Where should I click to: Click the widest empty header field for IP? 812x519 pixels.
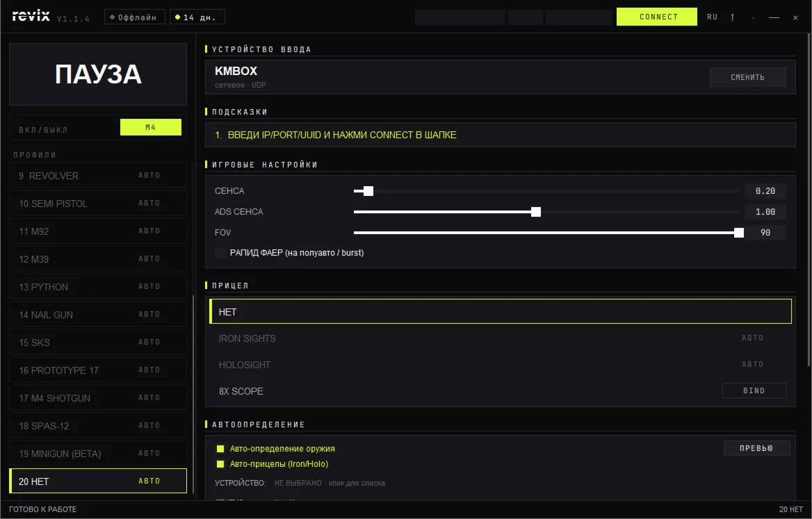460,17
